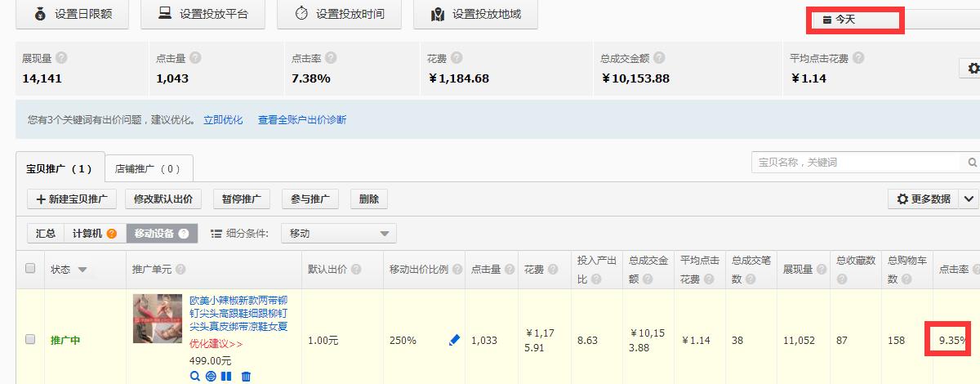Open the 欧美小辣椒新款 product title link
Image resolution: width=980 pixels, height=384 pixels.
pos(238,314)
